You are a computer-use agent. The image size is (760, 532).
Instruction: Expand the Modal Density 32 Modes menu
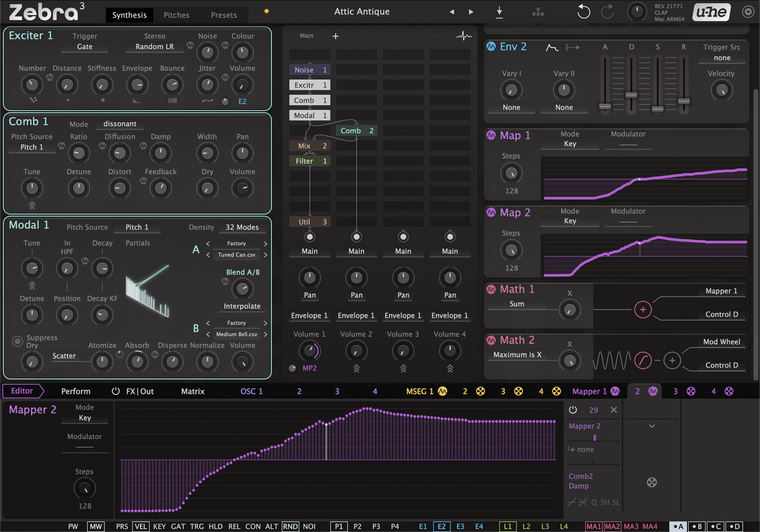pyautogui.click(x=242, y=227)
